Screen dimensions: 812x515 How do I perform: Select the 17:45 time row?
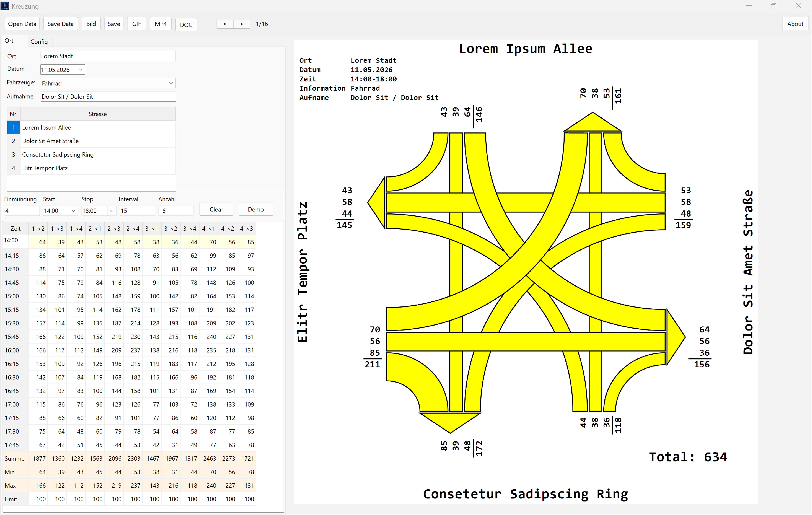click(129, 445)
